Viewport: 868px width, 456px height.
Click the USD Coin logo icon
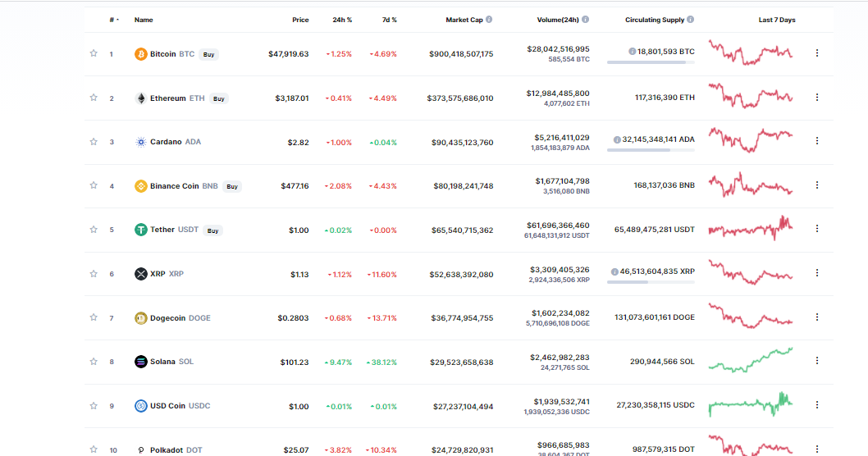click(x=140, y=406)
